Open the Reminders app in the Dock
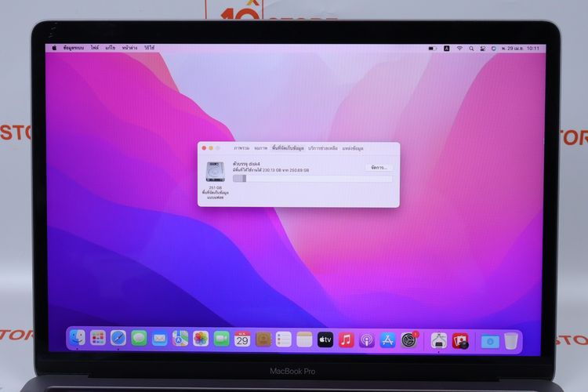 pos(284,339)
